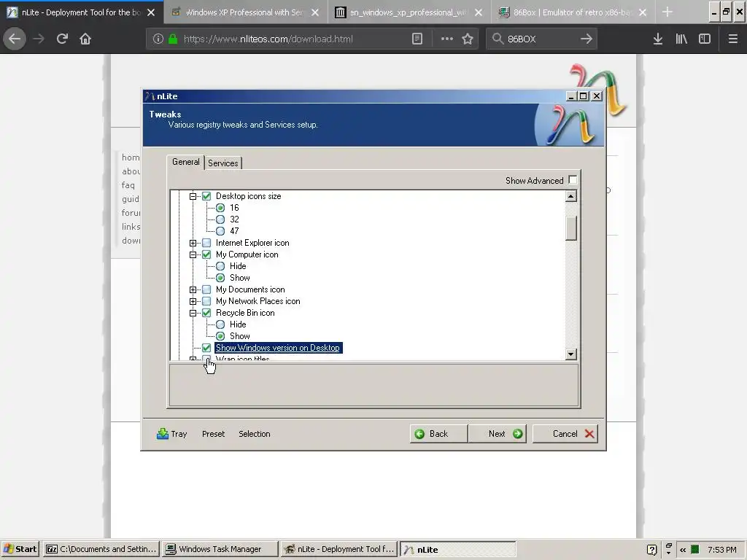Uncheck the My Computer icon checkbox
This screenshot has width=747, height=560.
[x=206, y=254]
